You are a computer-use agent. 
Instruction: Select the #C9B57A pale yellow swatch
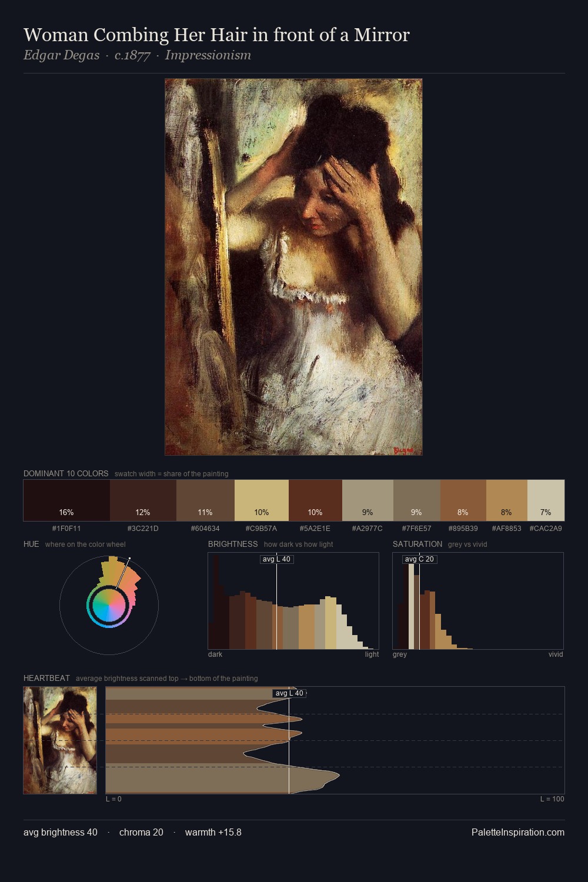(x=262, y=500)
